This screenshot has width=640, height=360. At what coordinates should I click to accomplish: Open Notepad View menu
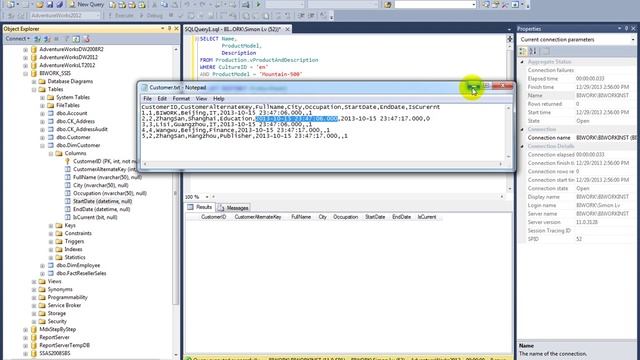(201, 99)
